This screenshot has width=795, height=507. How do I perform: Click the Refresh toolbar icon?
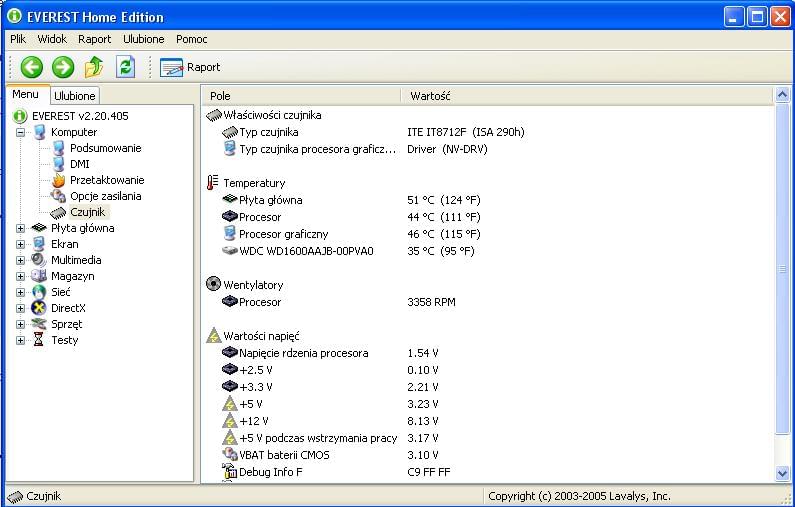click(x=125, y=67)
